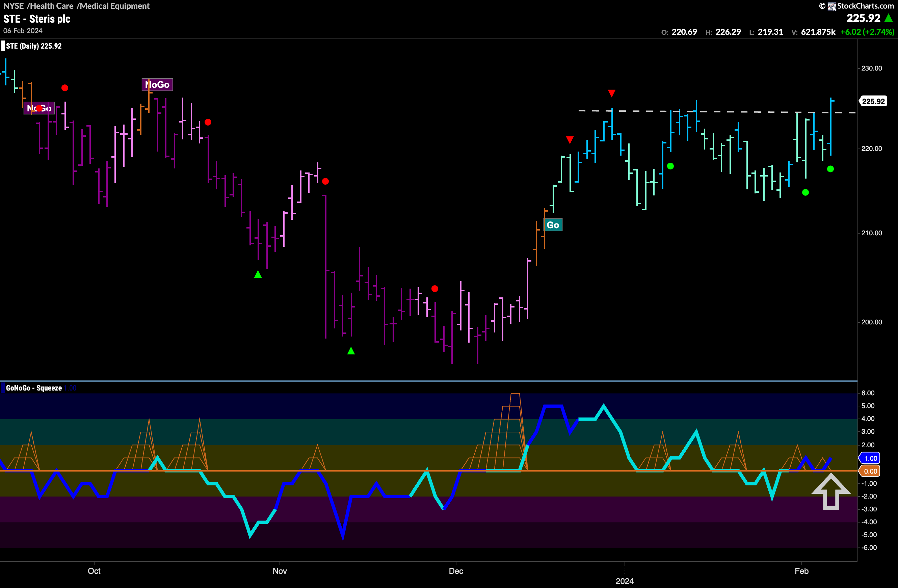Click the lowest green dot in February

pyautogui.click(x=805, y=192)
